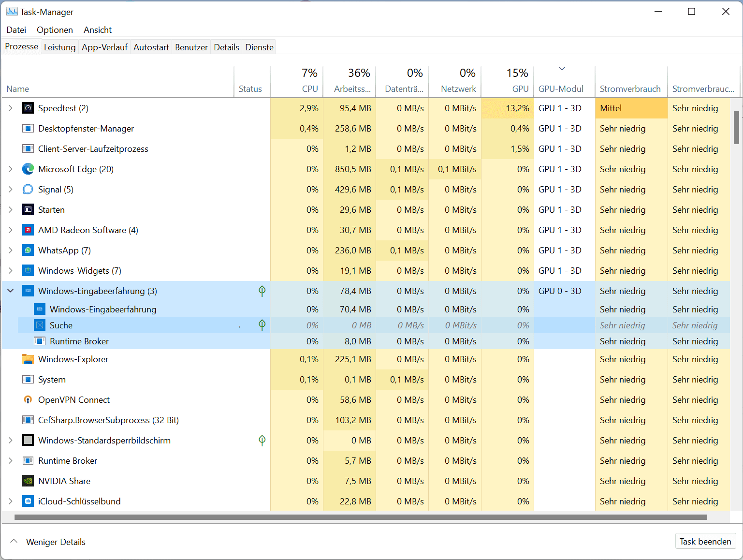Screen dimensions: 743x560
Task: Click the Windows-Explorer folder icon
Action: [x=28, y=359]
